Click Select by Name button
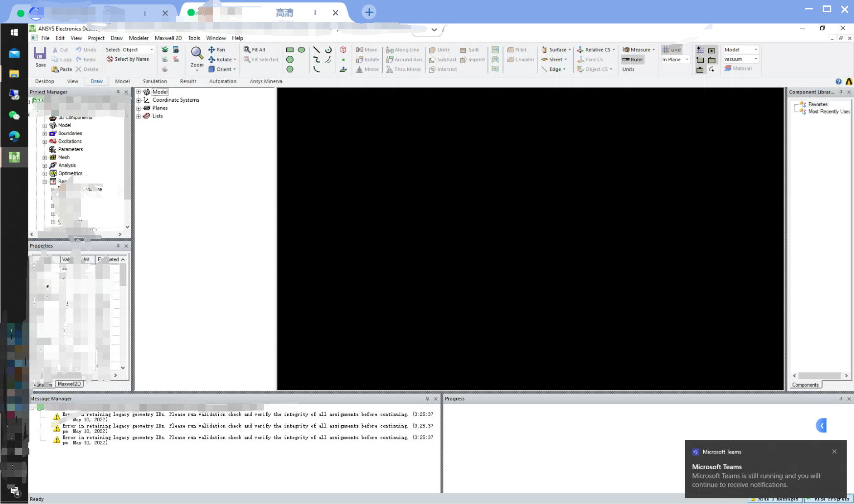This screenshot has height=504, width=854. 128,59
